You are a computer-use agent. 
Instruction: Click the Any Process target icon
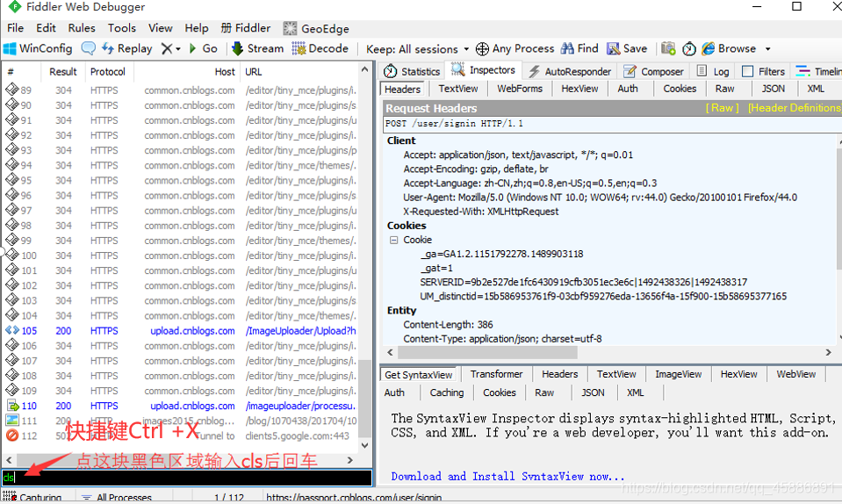click(x=482, y=49)
